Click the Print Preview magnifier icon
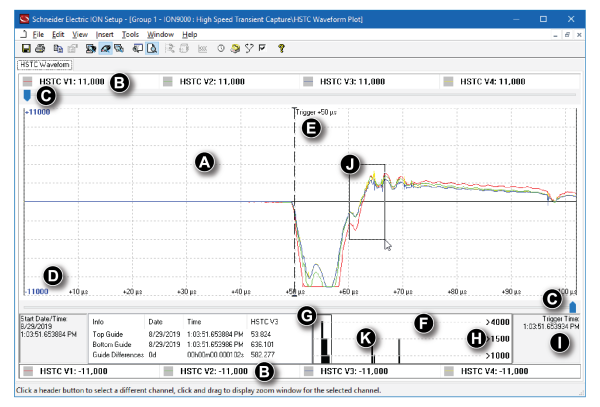600x407 pixels. click(x=152, y=48)
